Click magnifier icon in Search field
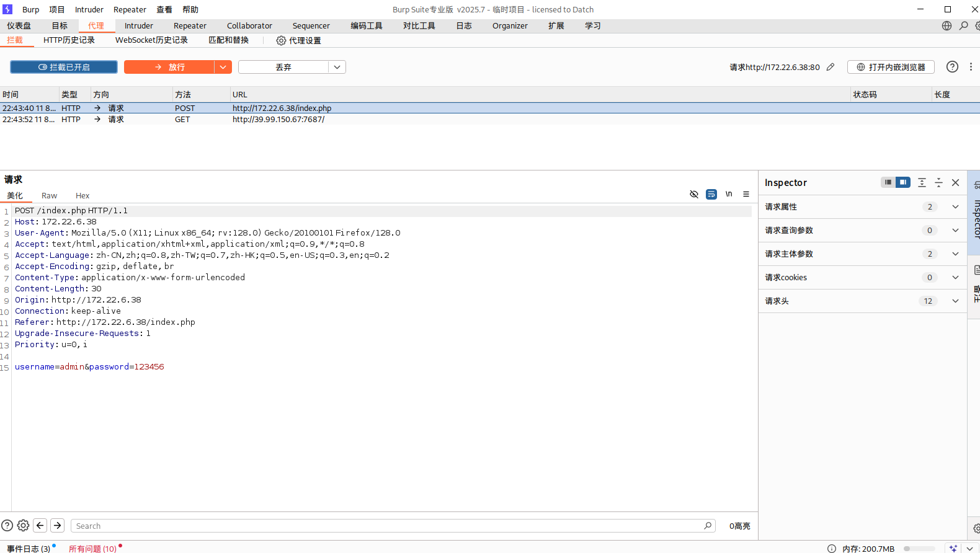Viewport: 980px width, 553px height. (708, 526)
